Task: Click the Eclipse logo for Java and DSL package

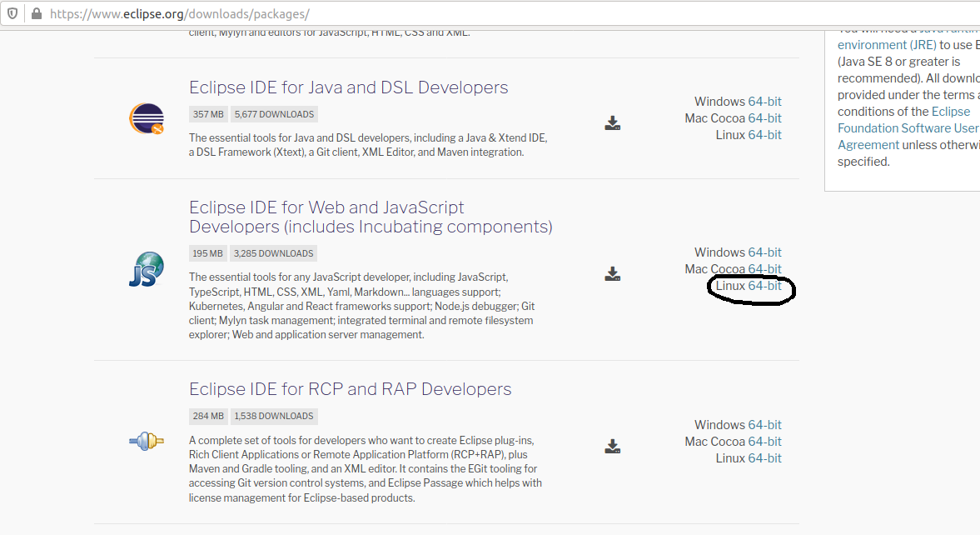Action: click(147, 119)
